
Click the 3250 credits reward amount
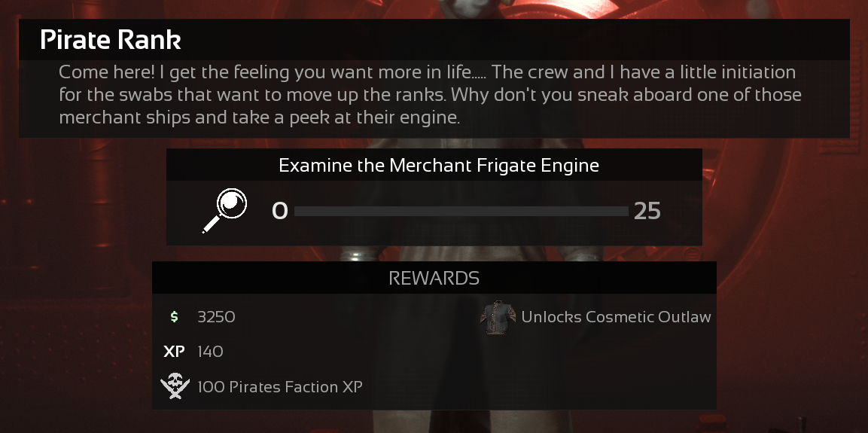click(216, 317)
